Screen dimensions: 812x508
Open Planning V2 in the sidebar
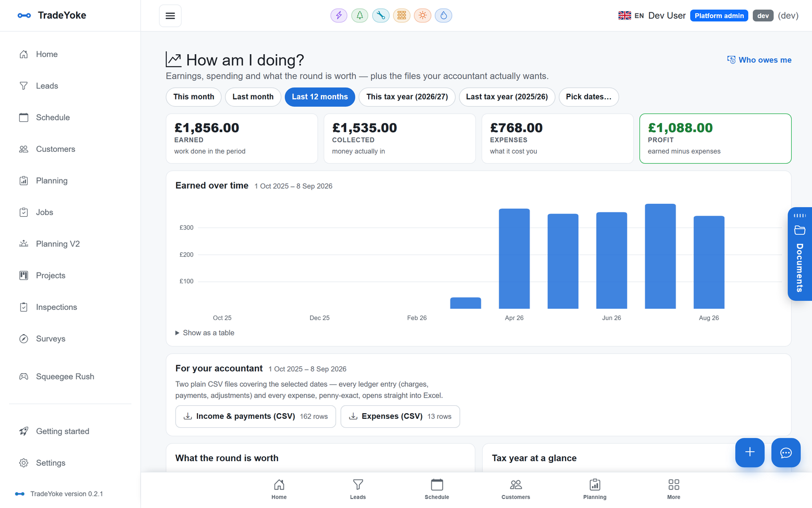click(x=70, y=244)
